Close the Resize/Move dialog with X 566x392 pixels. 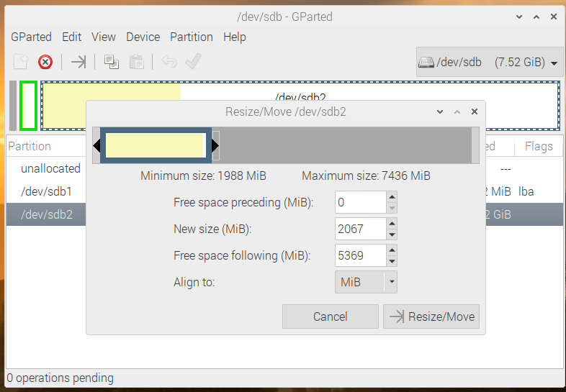click(475, 111)
